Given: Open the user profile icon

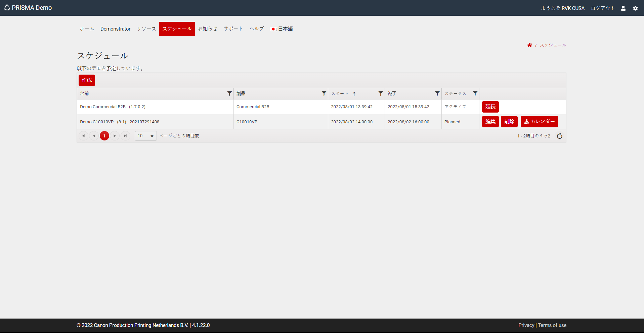Looking at the screenshot, I should coord(623,8).
